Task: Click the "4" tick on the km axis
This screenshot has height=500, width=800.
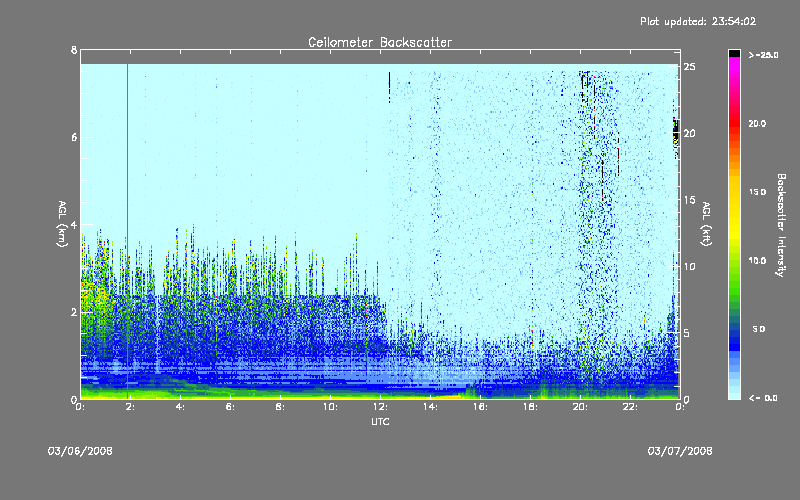Action: pos(74,224)
